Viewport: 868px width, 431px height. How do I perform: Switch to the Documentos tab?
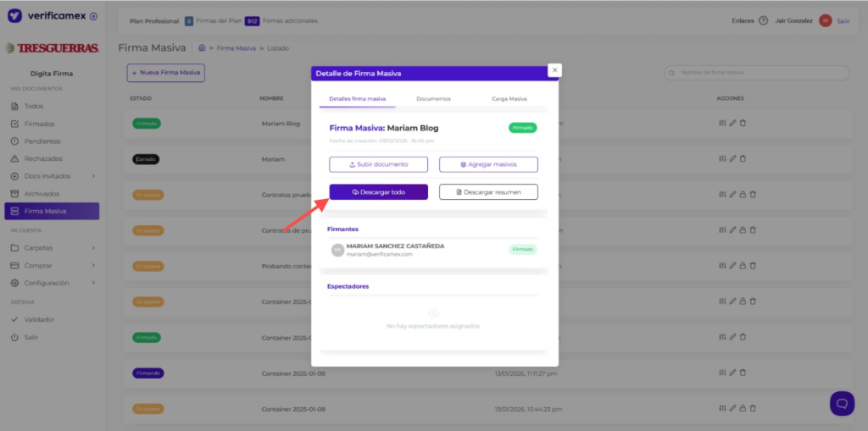[x=433, y=99]
